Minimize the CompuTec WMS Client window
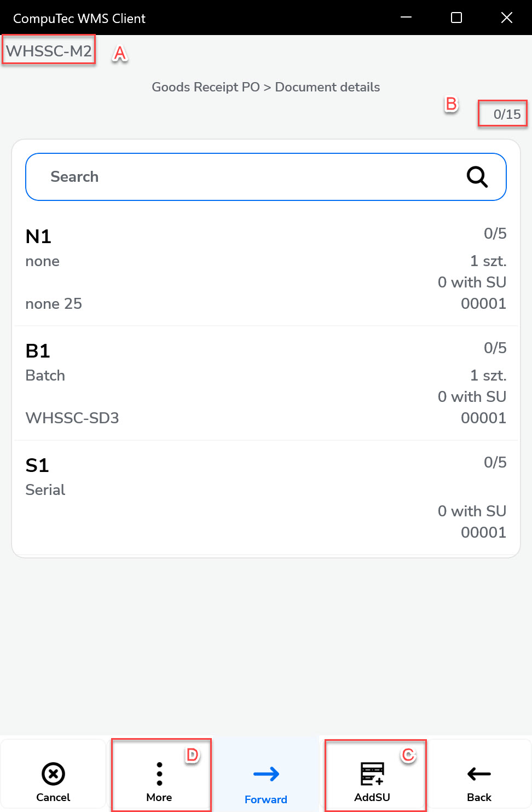Image resolution: width=532 pixels, height=812 pixels. pyautogui.click(x=406, y=18)
